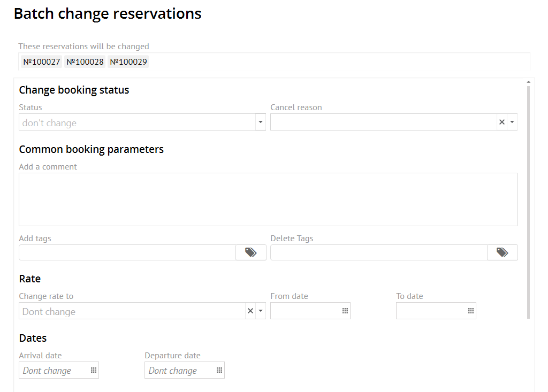
Task: Click the To date text field
Action: click(x=431, y=311)
